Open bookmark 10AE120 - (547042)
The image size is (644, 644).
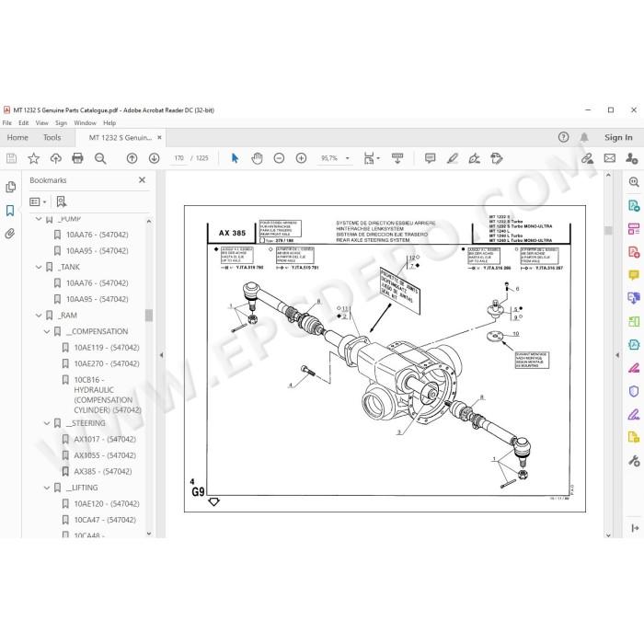pos(107,503)
